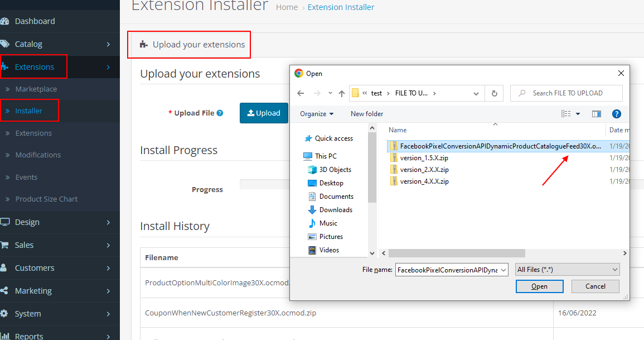Click the blue Upload button
This screenshot has width=644, height=340.
click(x=264, y=113)
